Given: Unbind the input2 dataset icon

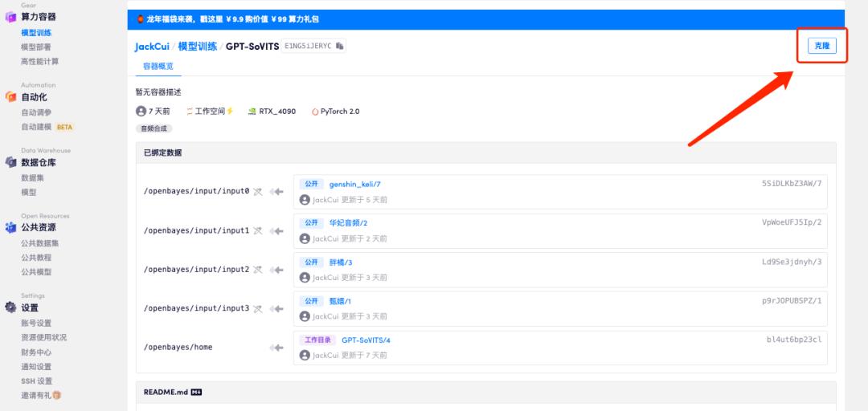Looking at the screenshot, I should click(x=257, y=270).
